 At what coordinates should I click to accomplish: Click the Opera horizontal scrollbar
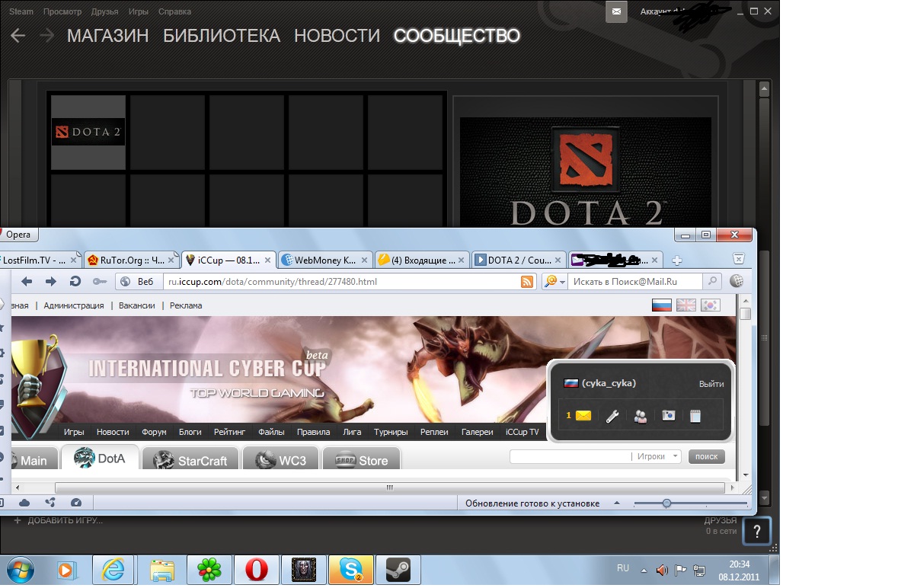tap(389, 487)
